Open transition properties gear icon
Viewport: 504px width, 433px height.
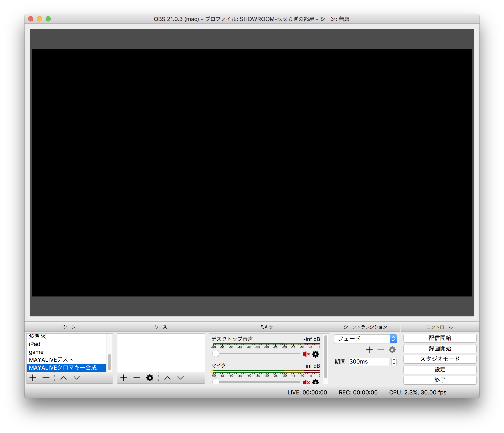click(392, 350)
